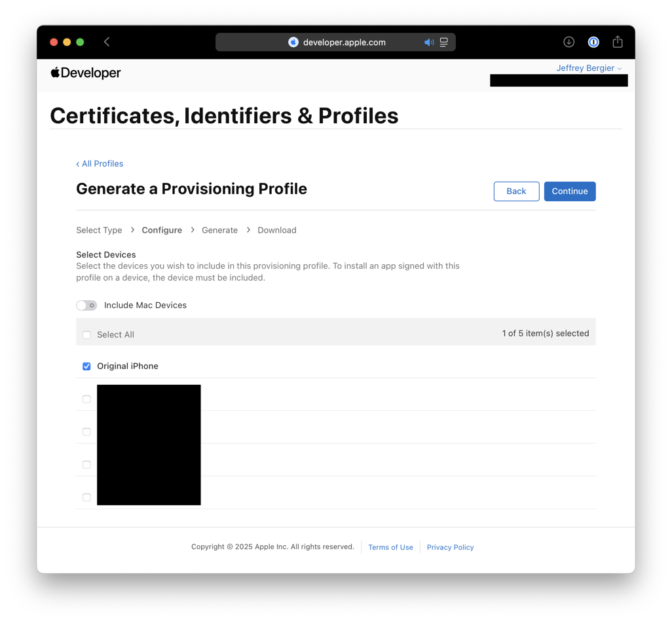
Task: Uncheck the Original iPhone checkbox
Action: point(86,366)
